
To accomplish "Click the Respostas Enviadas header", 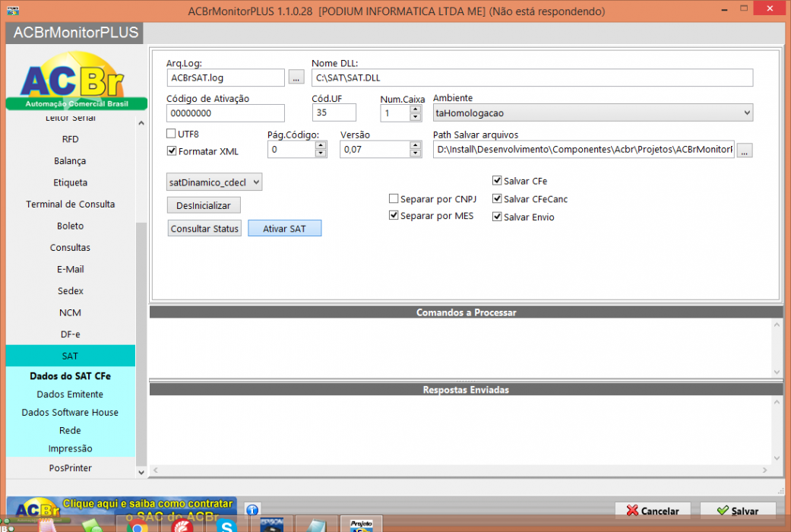I will (466, 390).
